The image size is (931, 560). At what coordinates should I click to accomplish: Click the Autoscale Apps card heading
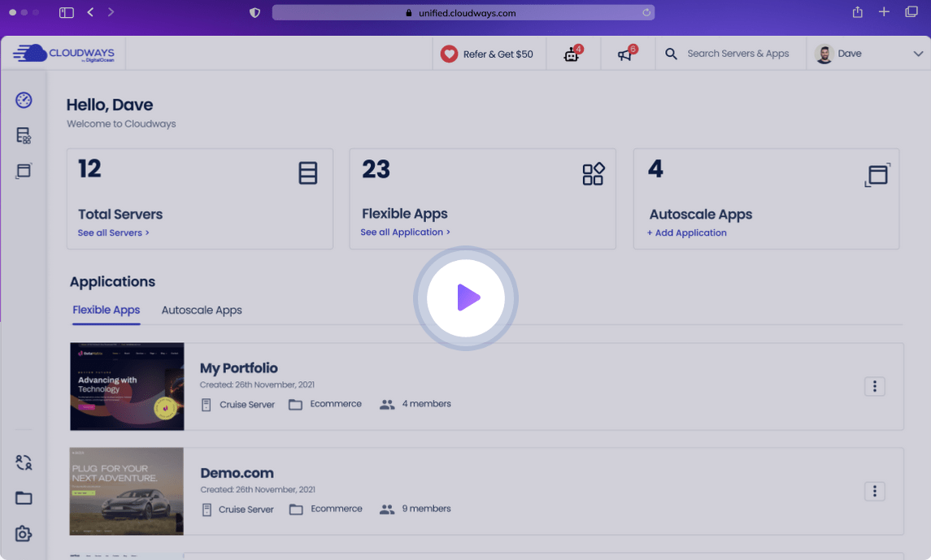coord(701,214)
